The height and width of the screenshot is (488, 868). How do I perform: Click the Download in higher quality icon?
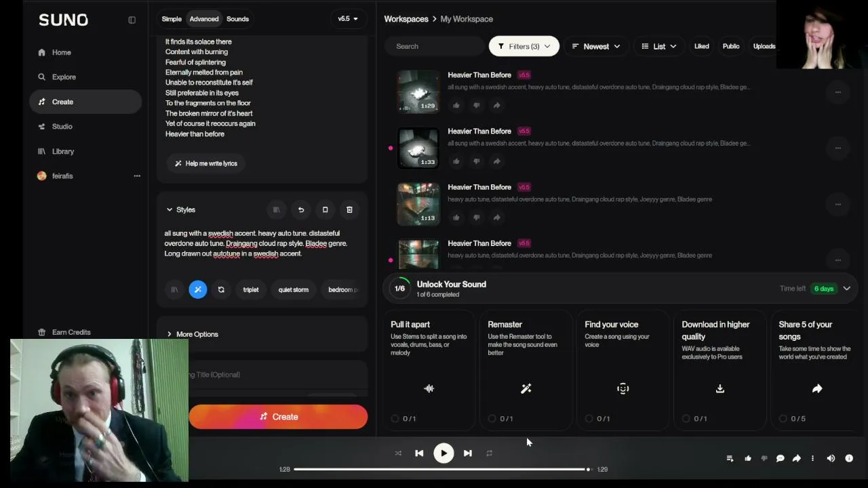click(720, 388)
